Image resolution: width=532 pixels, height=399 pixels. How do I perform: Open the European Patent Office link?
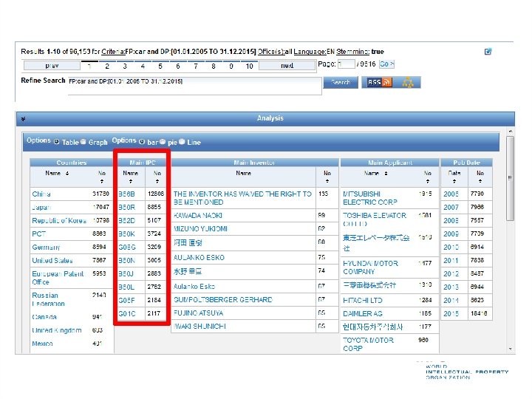pyautogui.click(x=58, y=278)
